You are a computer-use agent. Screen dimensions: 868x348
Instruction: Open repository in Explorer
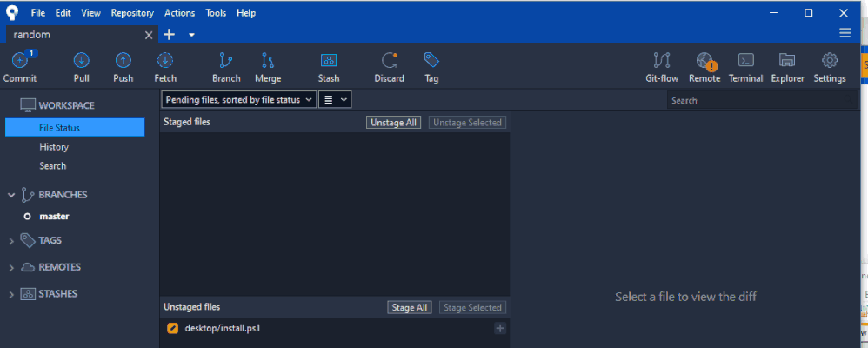click(x=787, y=66)
